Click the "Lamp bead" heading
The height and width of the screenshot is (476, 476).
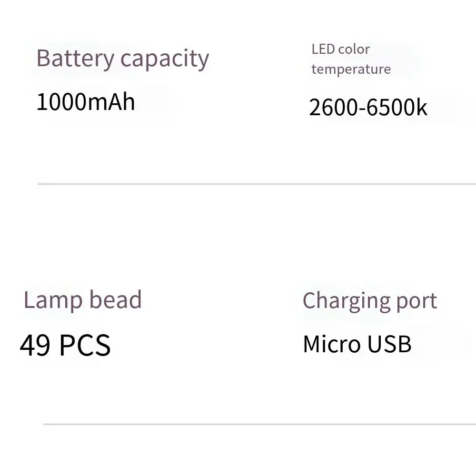[x=82, y=299]
